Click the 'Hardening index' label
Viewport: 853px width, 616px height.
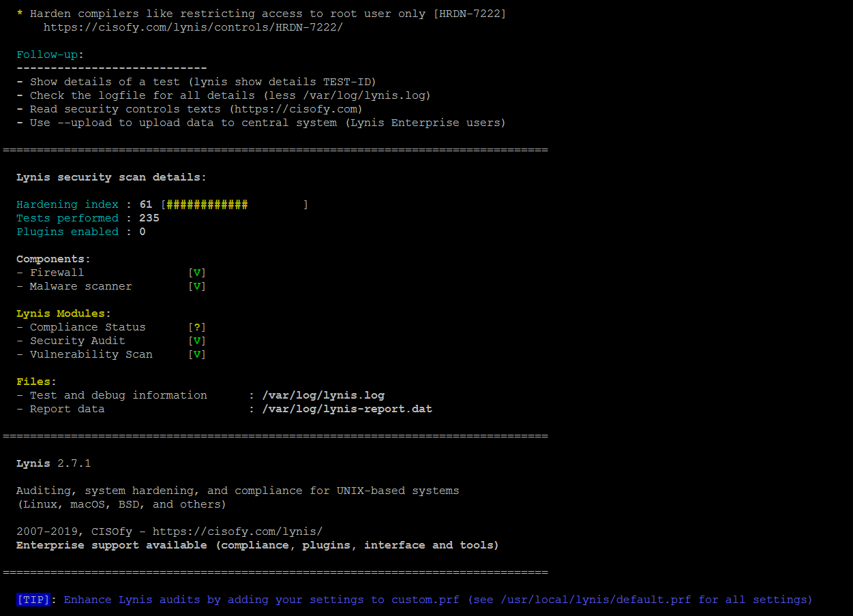(68, 204)
